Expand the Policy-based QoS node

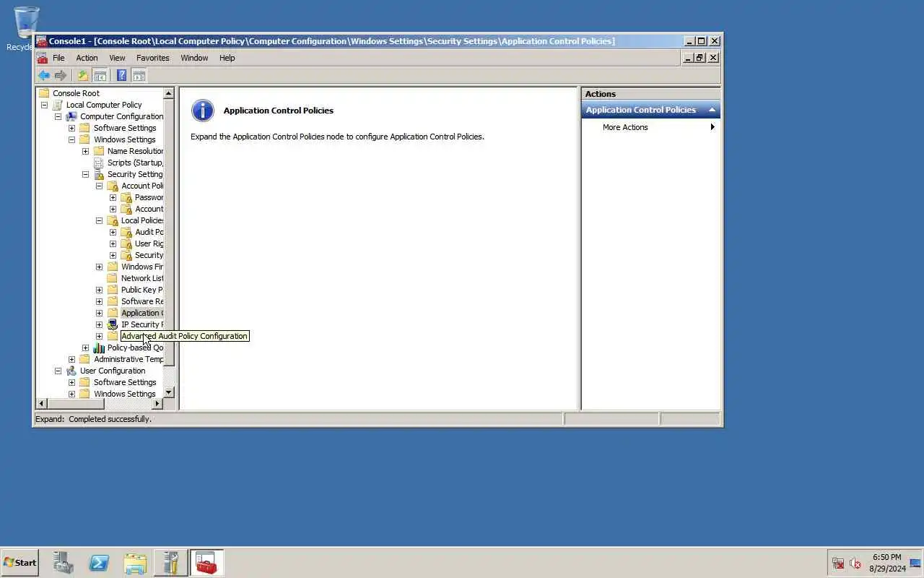pyautogui.click(x=85, y=348)
